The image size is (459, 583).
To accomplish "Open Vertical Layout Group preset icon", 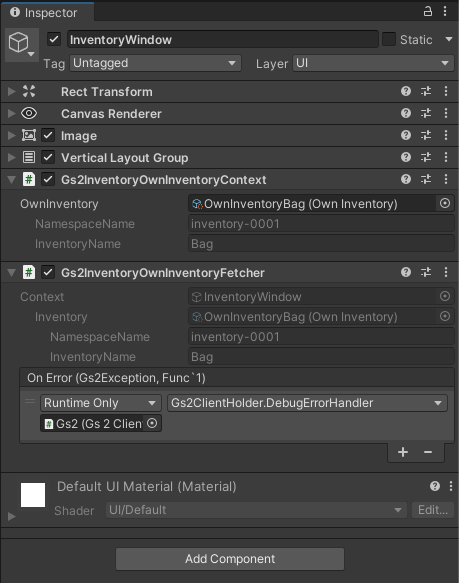I will [426, 157].
